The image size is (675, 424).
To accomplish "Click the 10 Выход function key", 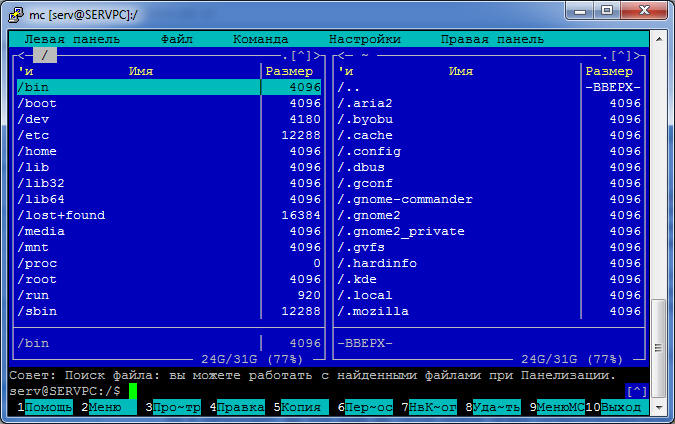I will click(x=616, y=407).
